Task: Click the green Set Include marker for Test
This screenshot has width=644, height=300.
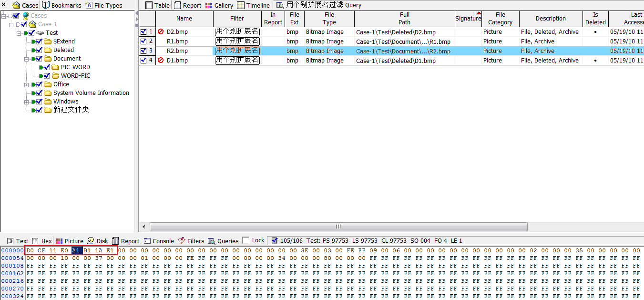Action: coord(26,33)
